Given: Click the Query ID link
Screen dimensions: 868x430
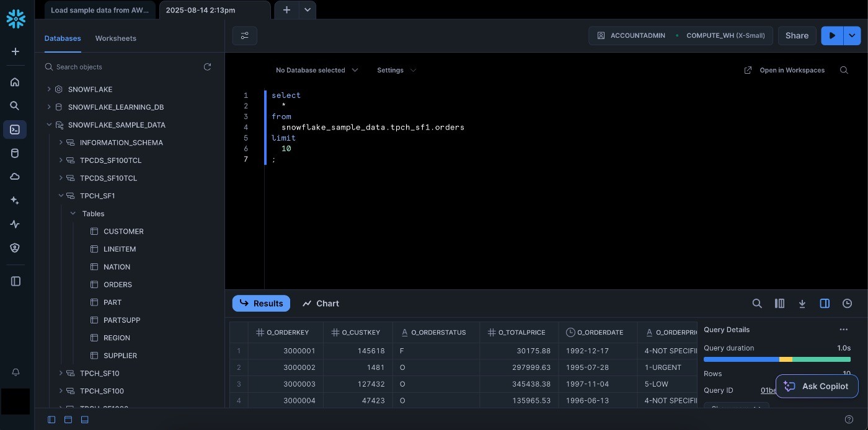Looking at the screenshot, I should tap(768, 390).
